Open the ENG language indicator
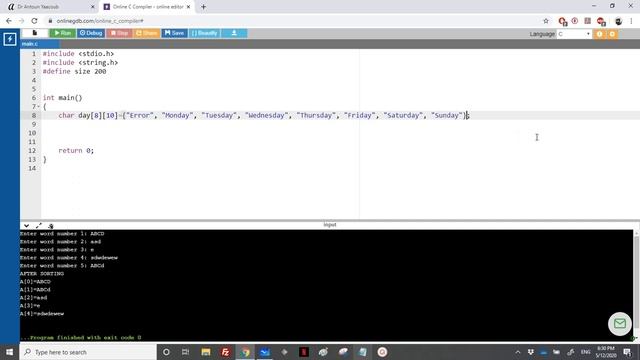The height and width of the screenshot is (360, 640). [x=586, y=352]
